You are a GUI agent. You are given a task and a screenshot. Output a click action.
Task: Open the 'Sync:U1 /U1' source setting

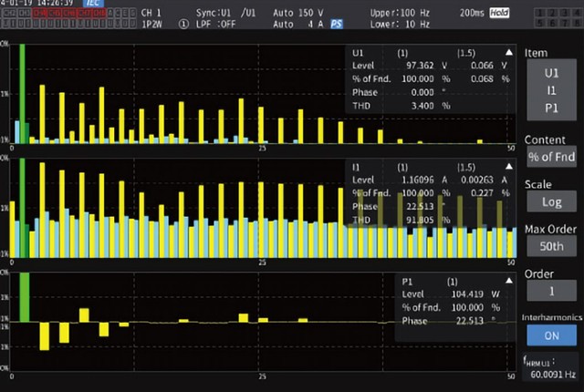point(225,13)
